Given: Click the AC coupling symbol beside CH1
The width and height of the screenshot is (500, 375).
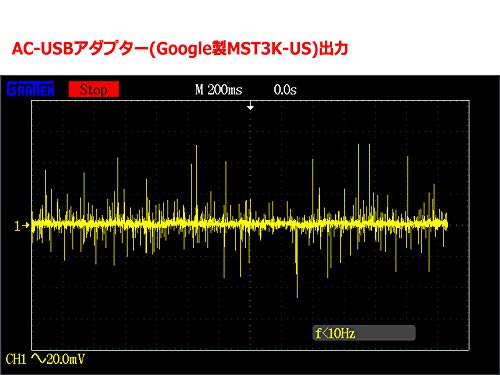Looking at the screenshot, I should (39, 359).
